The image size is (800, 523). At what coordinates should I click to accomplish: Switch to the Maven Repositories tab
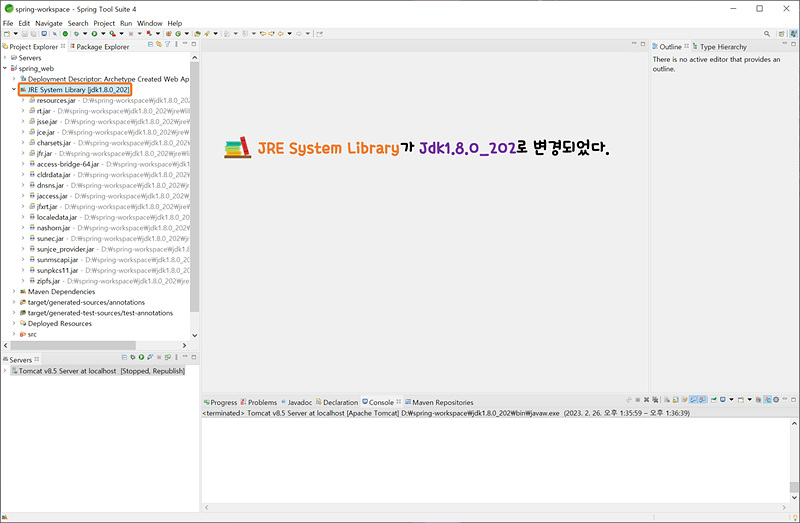[439, 402]
